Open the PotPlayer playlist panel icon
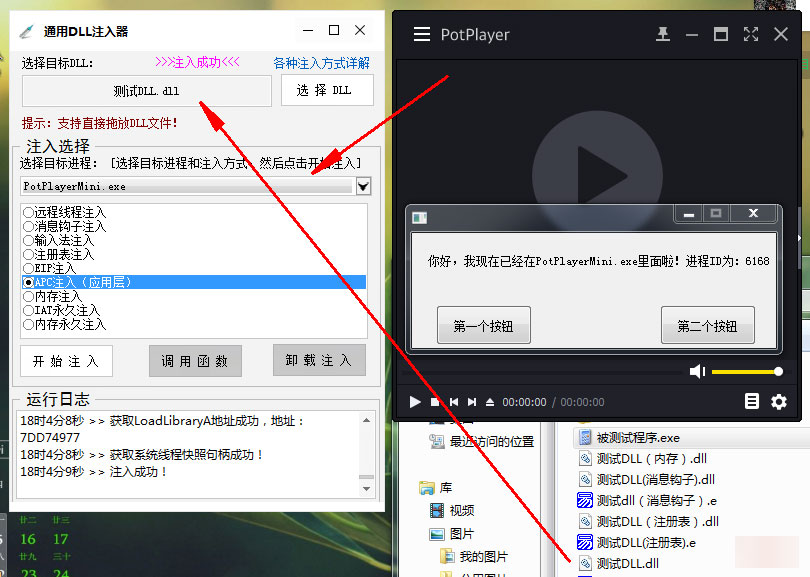This screenshot has height=577, width=810. coord(752,401)
